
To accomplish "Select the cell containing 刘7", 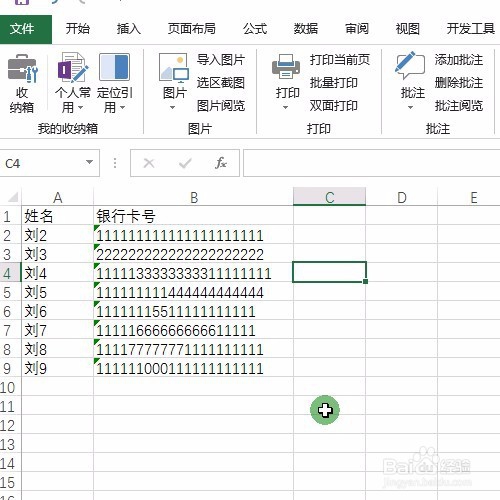I will point(58,330).
